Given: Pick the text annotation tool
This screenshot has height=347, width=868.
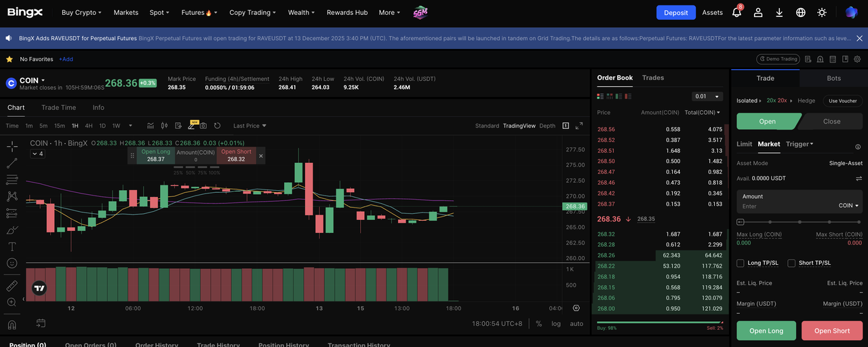Looking at the screenshot, I should tap(12, 246).
